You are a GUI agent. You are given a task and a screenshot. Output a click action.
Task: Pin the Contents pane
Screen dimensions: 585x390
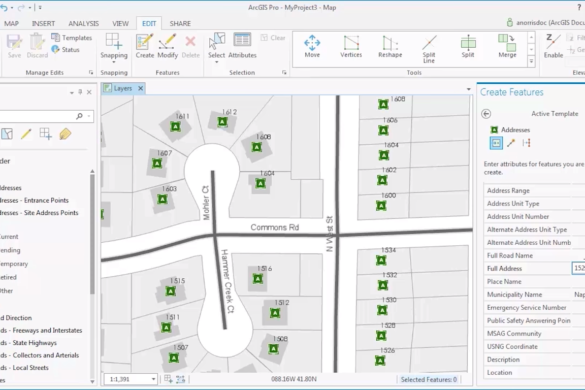[x=80, y=92]
